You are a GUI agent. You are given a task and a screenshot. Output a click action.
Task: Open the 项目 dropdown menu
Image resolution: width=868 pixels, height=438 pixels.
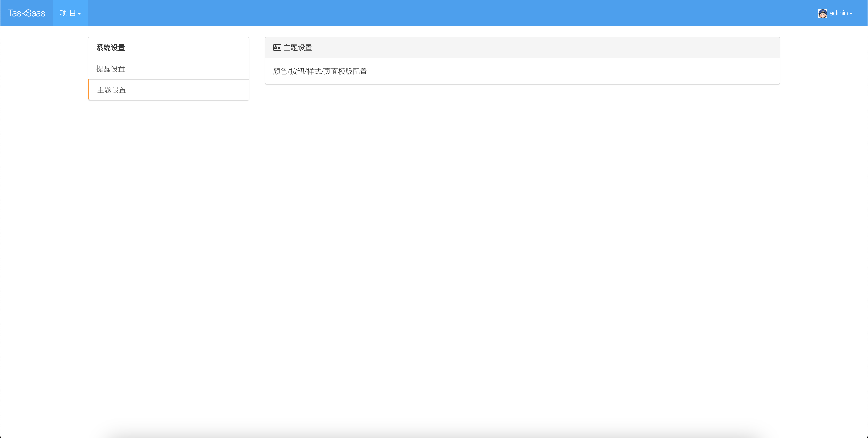pyautogui.click(x=70, y=13)
